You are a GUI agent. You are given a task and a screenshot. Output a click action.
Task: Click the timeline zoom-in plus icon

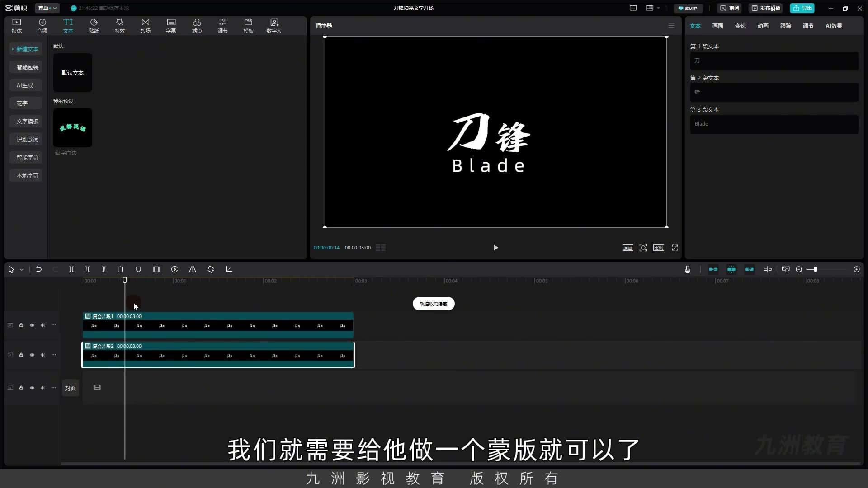click(x=857, y=269)
